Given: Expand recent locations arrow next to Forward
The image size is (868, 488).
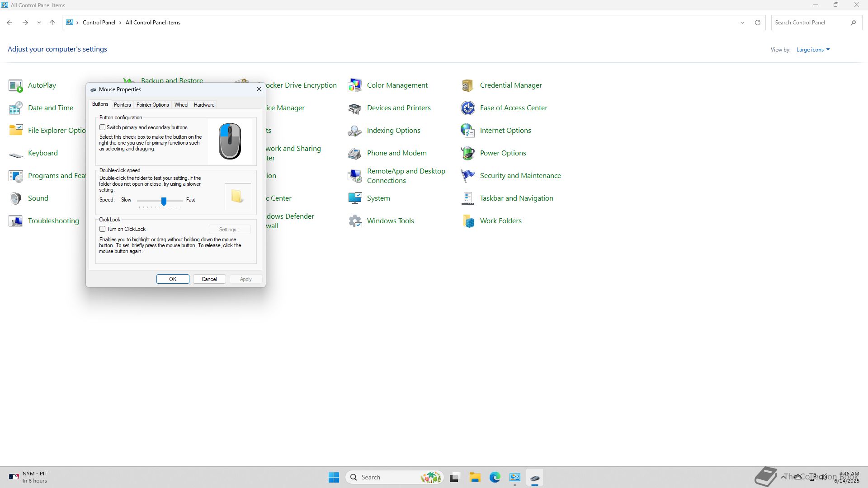Looking at the screenshot, I should click(39, 23).
